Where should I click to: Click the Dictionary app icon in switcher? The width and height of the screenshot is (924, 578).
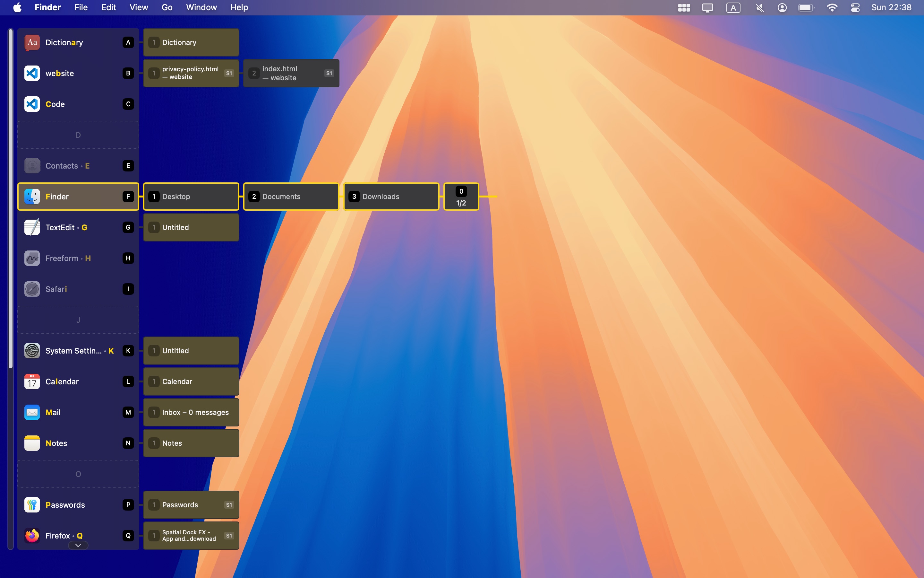tap(32, 42)
